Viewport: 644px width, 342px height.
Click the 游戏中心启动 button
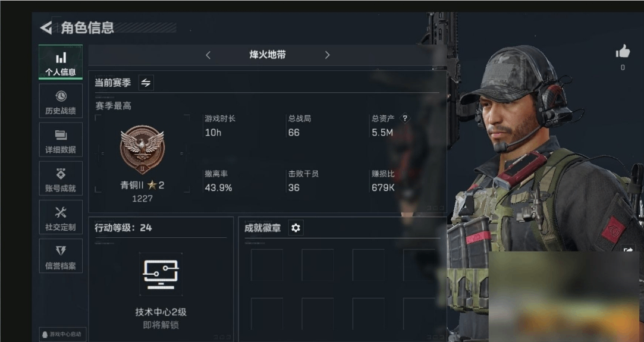point(62,334)
